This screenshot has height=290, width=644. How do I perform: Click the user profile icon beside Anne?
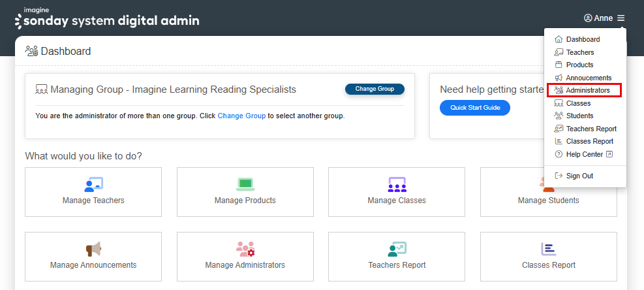(x=588, y=18)
